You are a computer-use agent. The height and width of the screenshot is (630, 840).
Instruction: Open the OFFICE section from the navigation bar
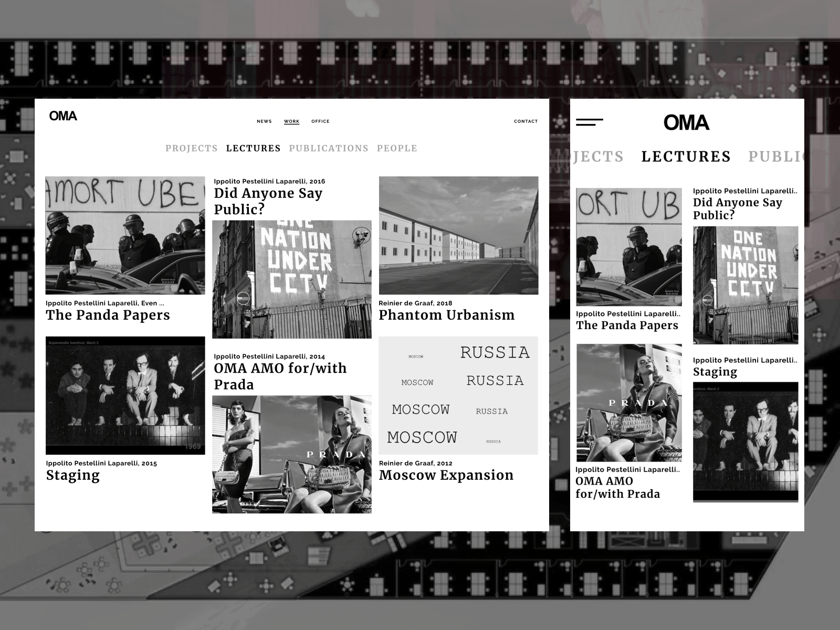click(x=320, y=121)
